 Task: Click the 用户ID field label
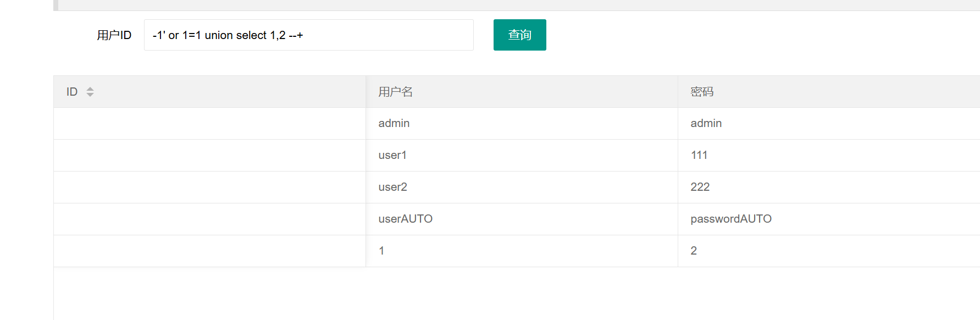114,35
